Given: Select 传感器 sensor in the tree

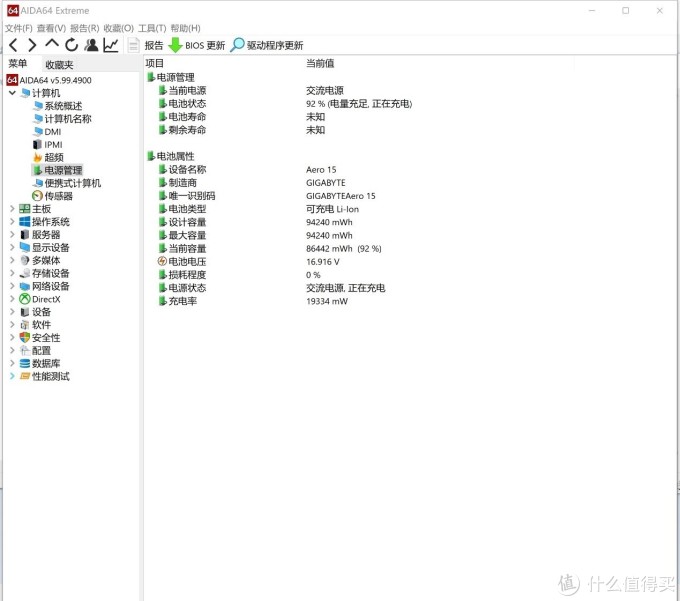Looking at the screenshot, I should (53, 196).
